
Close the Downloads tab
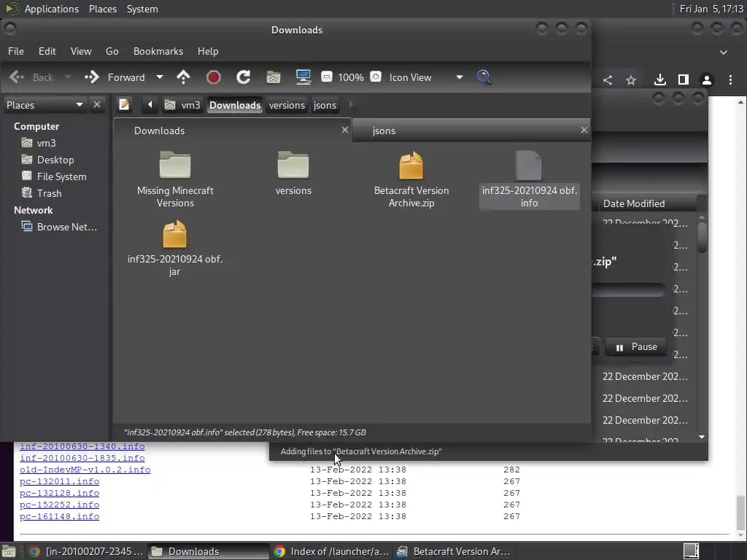click(345, 130)
